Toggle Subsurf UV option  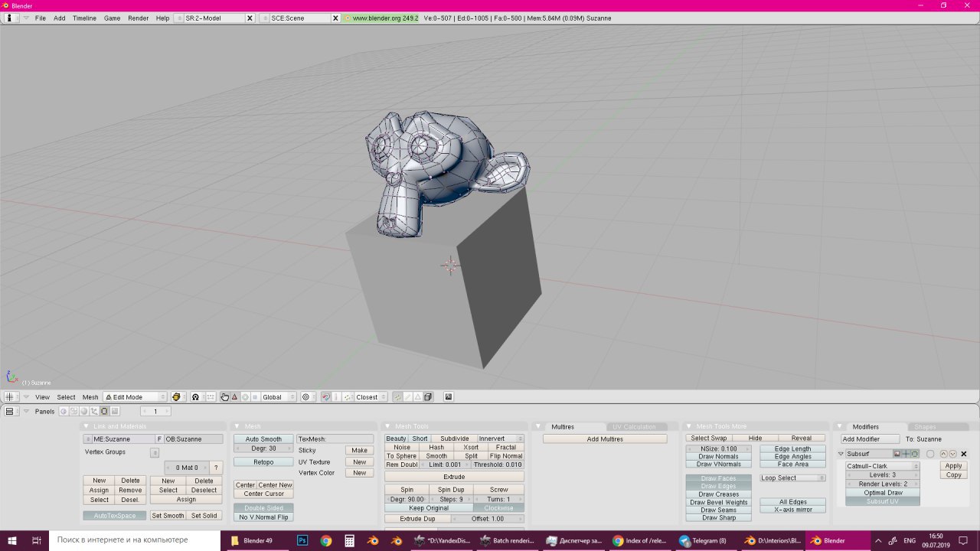tap(883, 501)
